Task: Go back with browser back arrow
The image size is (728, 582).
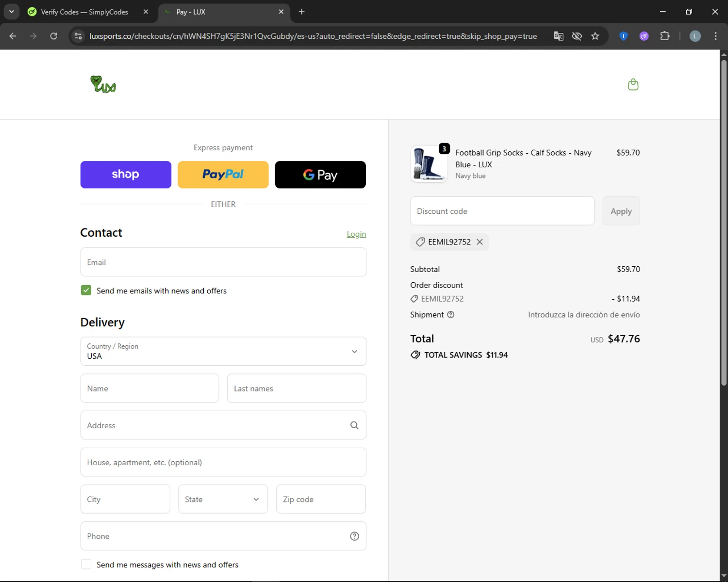Action: coord(13,36)
